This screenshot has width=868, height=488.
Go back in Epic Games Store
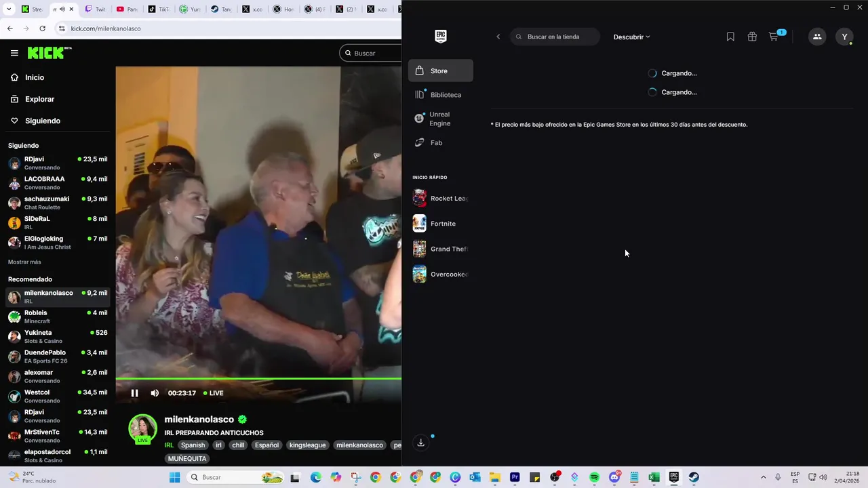tap(498, 37)
